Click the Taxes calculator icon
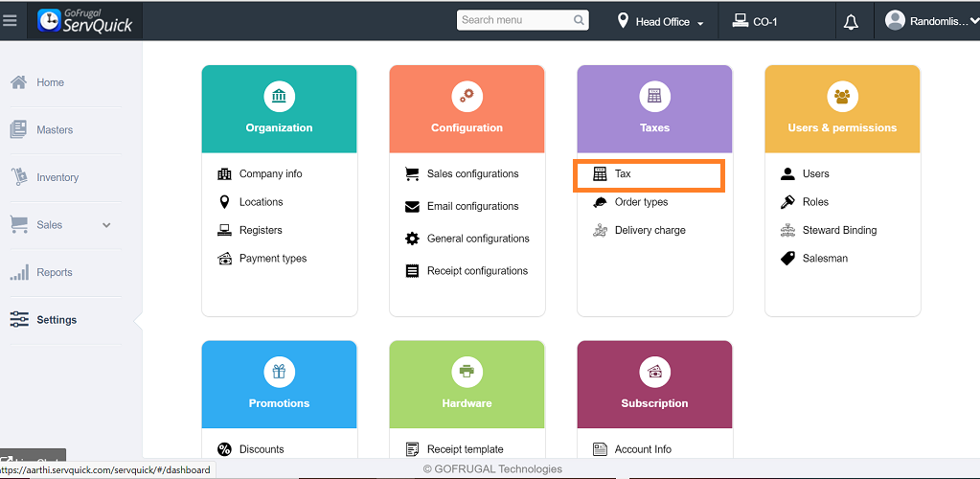This screenshot has height=479, width=980. (x=654, y=96)
